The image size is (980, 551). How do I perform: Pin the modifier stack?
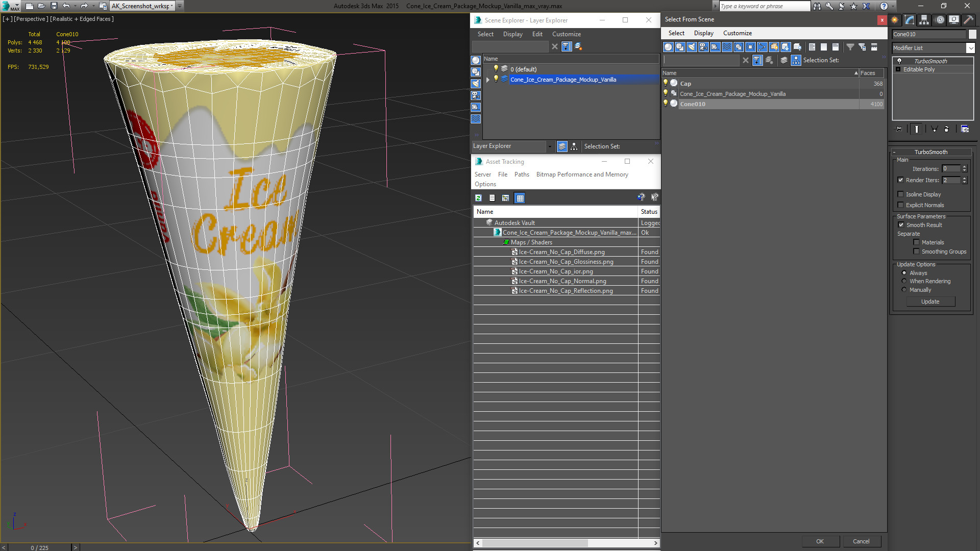899,129
